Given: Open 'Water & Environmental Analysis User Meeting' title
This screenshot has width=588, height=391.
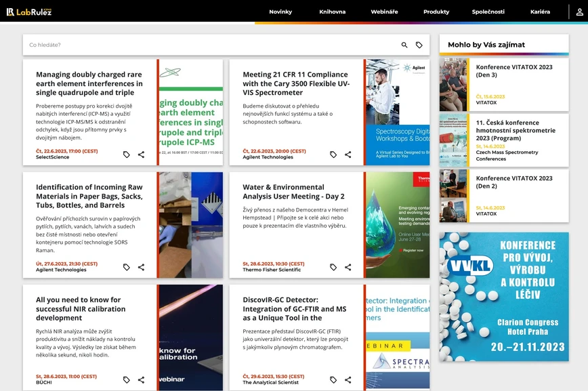Looking at the screenshot, I should click(293, 191).
